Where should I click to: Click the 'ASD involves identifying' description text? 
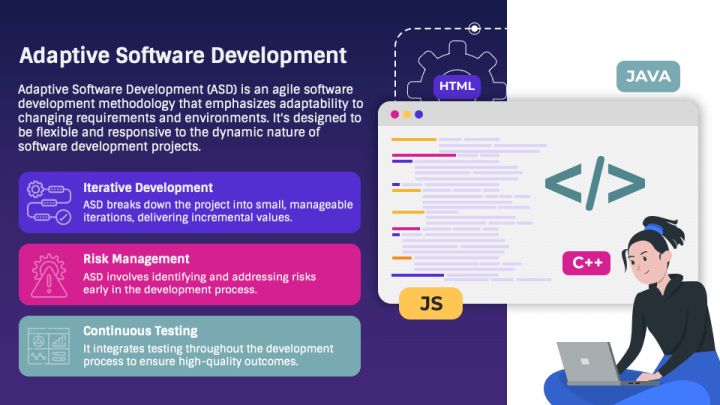pos(199,283)
